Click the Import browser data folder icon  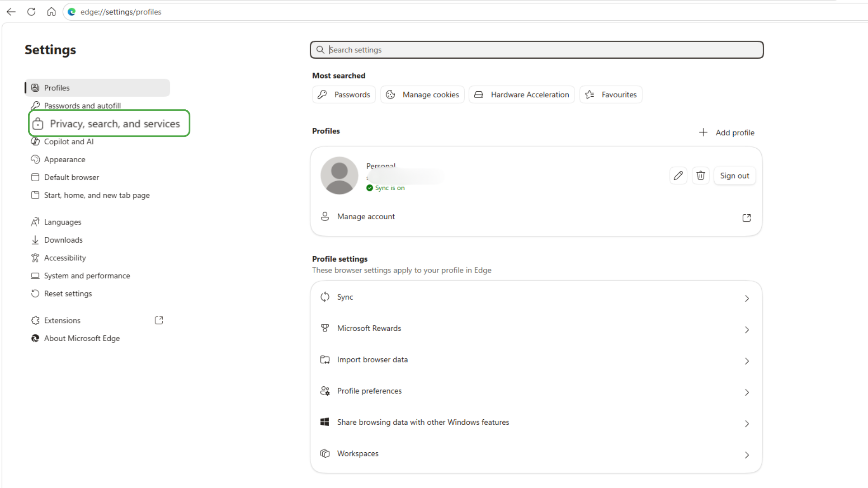click(325, 360)
